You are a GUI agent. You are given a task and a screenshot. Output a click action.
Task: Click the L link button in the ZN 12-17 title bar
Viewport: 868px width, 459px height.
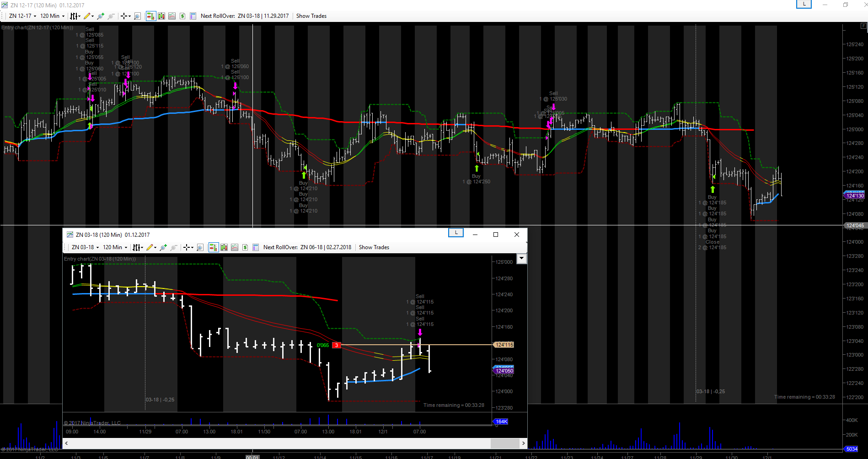[x=804, y=4]
